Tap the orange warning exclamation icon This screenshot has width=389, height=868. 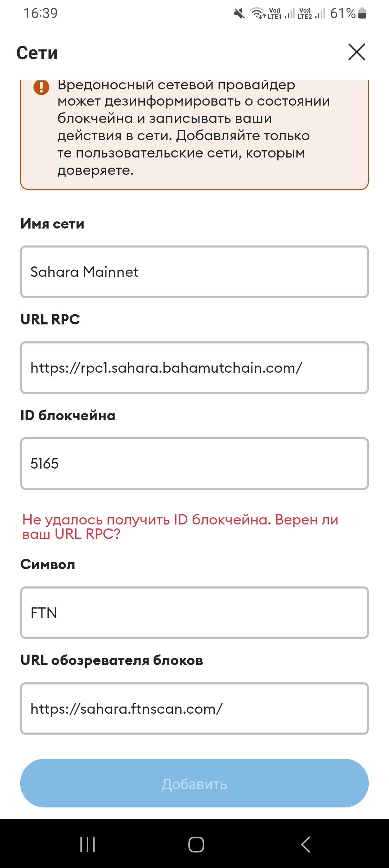pyautogui.click(x=41, y=87)
